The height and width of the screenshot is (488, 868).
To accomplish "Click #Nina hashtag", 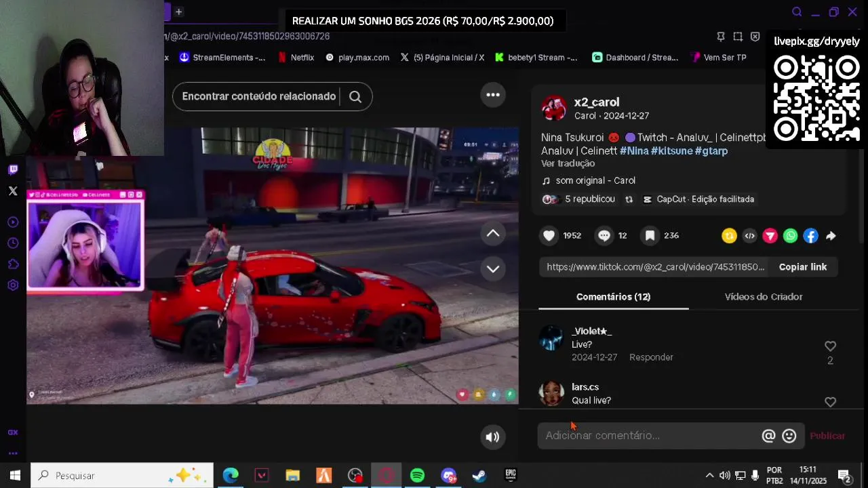I will point(634,150).
